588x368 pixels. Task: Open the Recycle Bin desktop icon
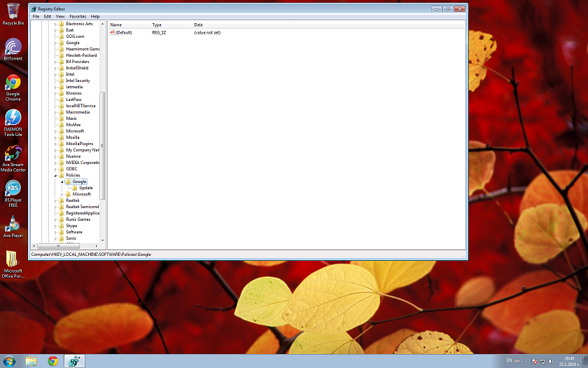click(13, 13)
